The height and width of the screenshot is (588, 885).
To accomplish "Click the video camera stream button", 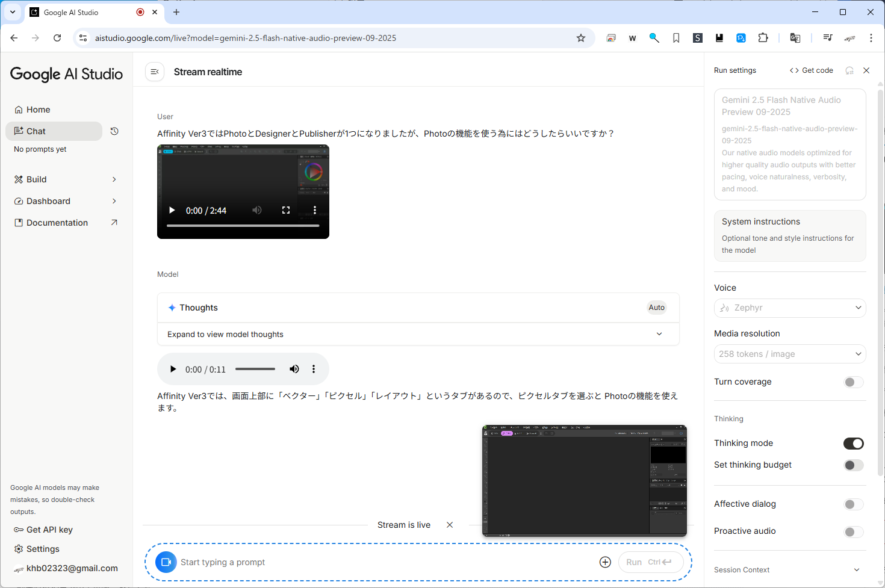I will [166, 562].
